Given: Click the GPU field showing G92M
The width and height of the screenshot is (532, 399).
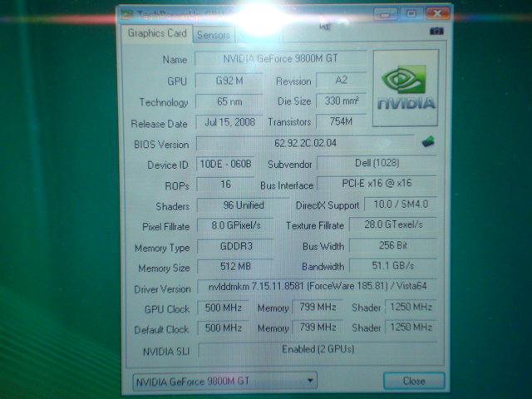Looking at the screenshot, I should (229, 81).
